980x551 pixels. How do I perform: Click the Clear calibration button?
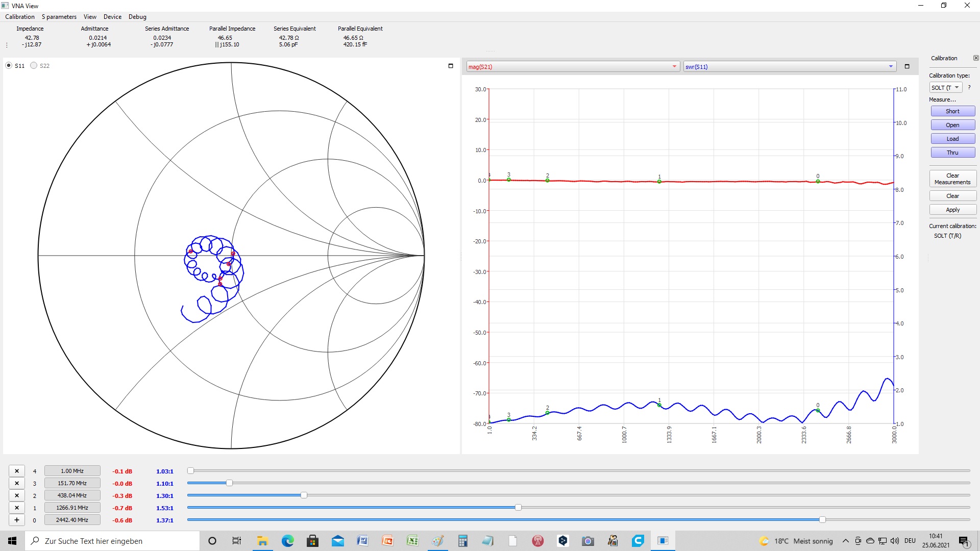pos(952,196)
